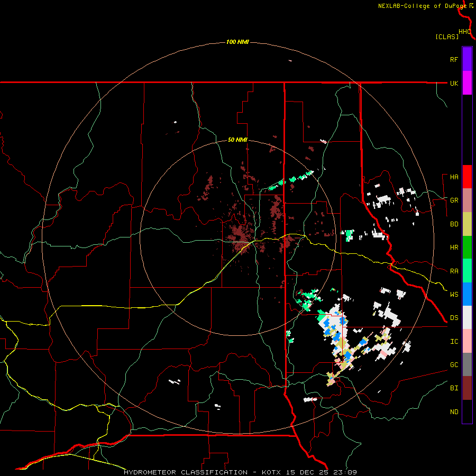Click the WS legend label
476x476 pixels.
click(x=454, y=294)
